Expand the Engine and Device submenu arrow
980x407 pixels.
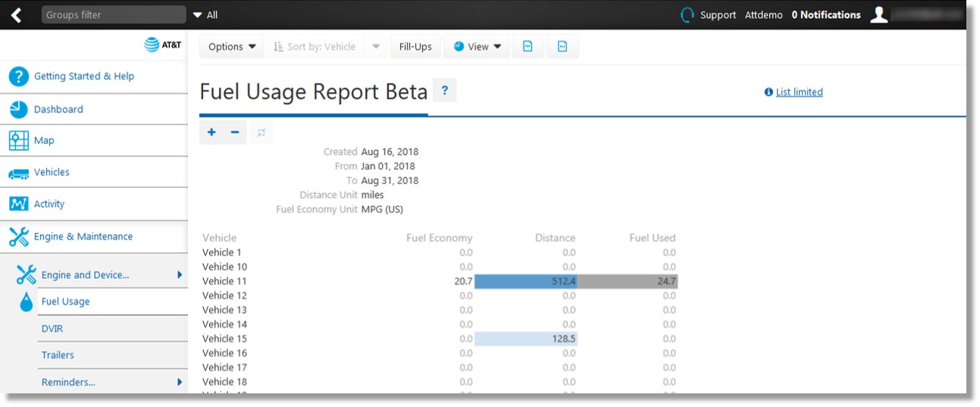[180, 274]
